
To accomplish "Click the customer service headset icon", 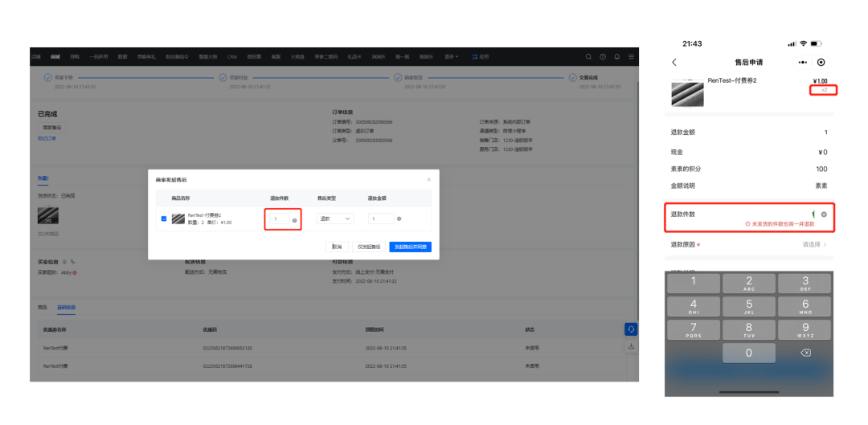I will pyautogui.click(x=631, y=329).
